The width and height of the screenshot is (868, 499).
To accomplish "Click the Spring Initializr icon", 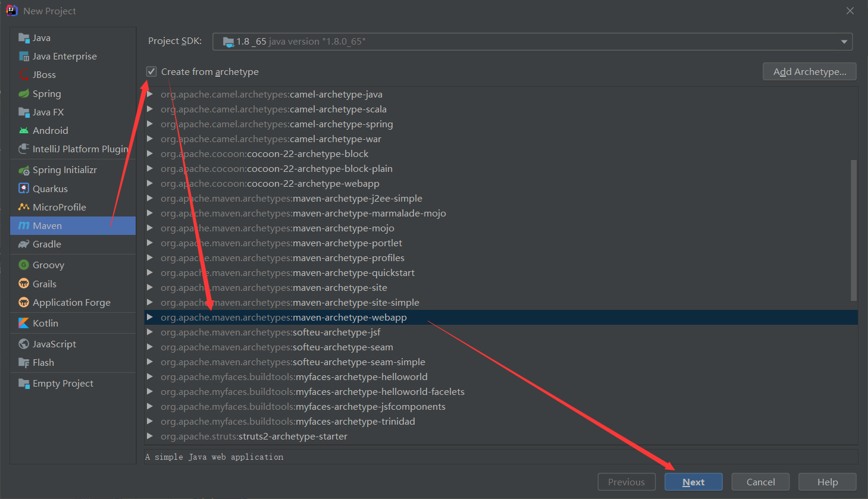I will coord(24,170).
